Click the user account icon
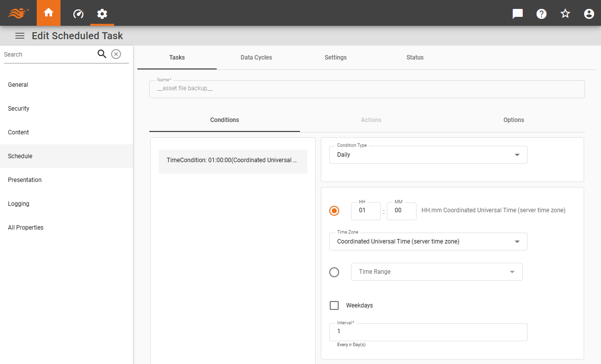This screenshot has width=601, height=364. click(589, 13)
